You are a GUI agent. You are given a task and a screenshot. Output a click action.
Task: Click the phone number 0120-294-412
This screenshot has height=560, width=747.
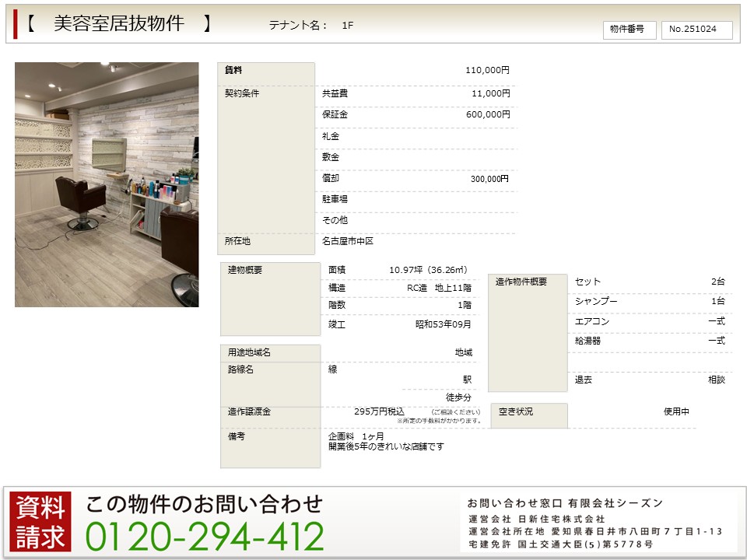click(x=204, y=536)
